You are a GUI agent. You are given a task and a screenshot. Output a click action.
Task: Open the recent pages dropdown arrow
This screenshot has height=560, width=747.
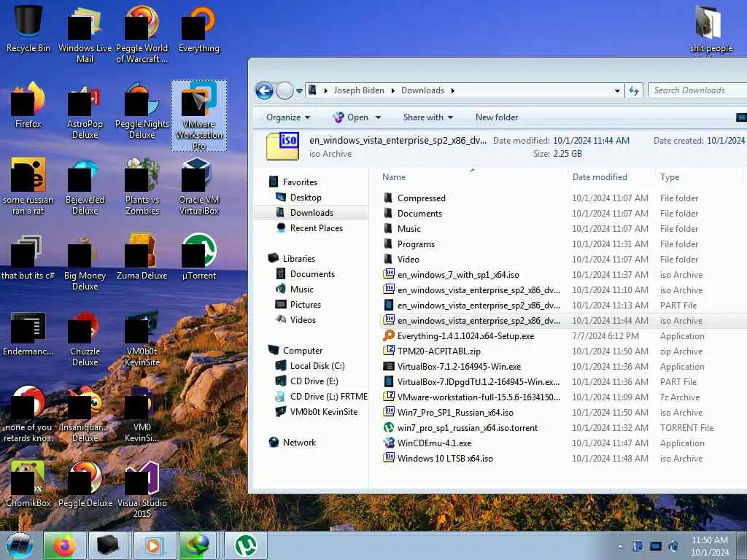pos(299,90)
